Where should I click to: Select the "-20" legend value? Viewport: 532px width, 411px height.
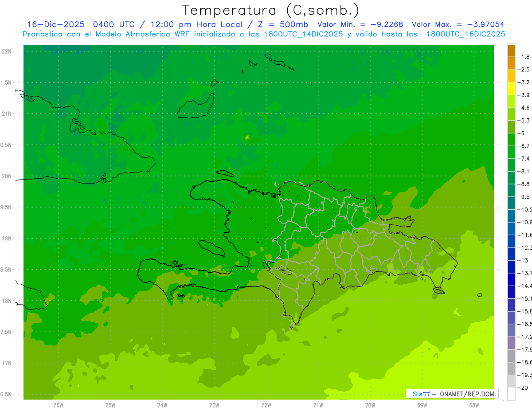(522, 388)
